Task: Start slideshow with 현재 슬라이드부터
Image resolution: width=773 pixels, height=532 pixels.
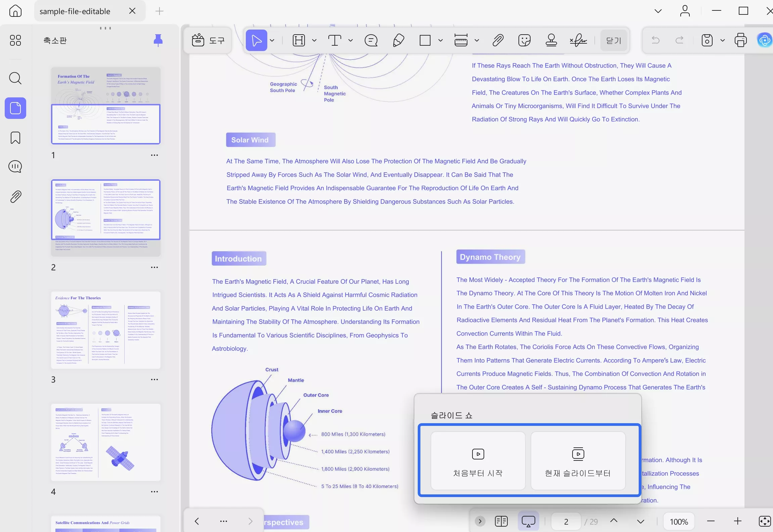Action: 578,461
